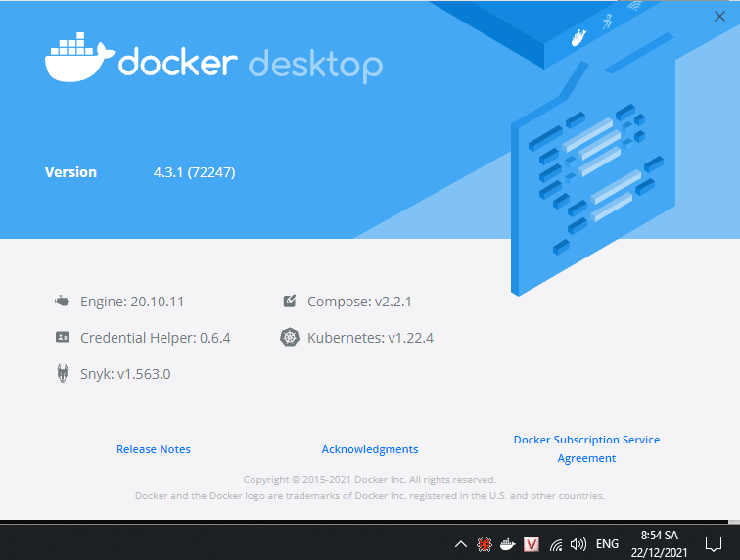Open the clock showing 8:54 SA
This screenshot has height=560, width=740.
[660, 544]
